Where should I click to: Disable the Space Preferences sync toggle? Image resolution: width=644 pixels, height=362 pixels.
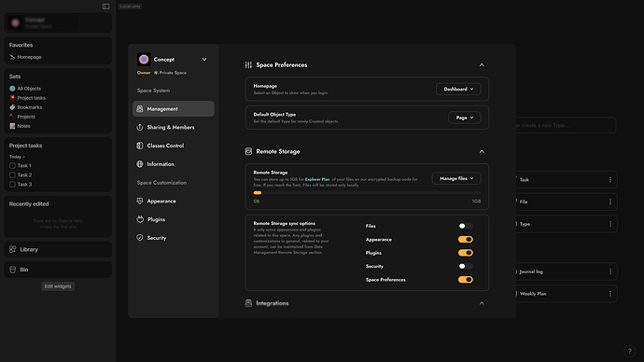[466, 280]
